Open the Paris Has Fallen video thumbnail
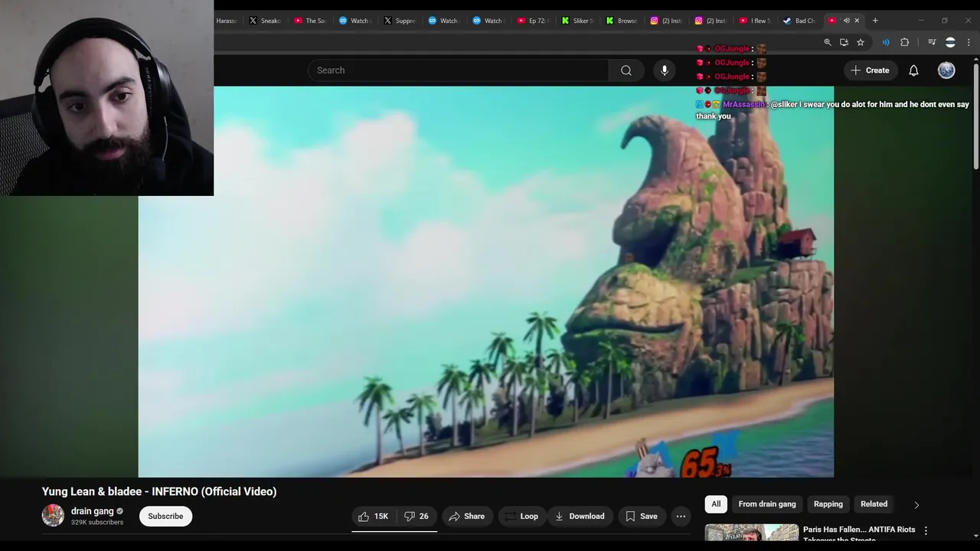 click(x=752, y=533)
